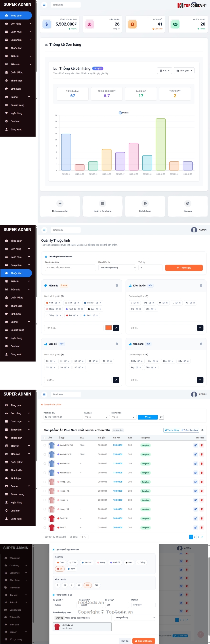Edit the Hồng / 2XL variant
Image resolution: width=210 pixels, height=644 pixels.
(195, 482)
